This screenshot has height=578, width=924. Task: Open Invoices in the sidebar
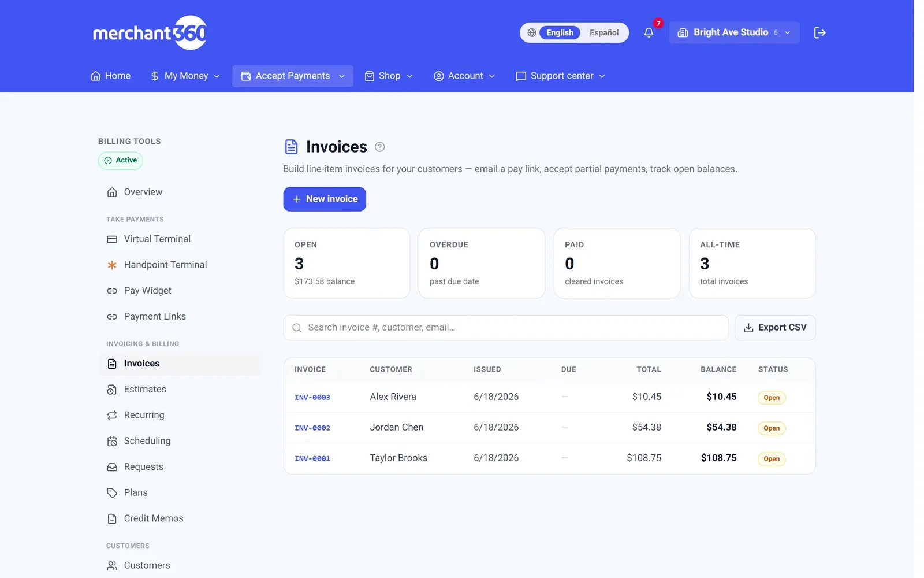(x=180, y=364)
